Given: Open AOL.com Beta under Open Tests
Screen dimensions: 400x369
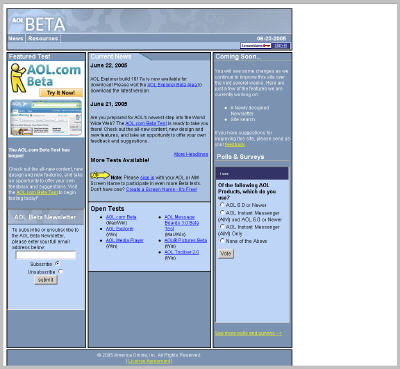Looking at the screenshot, I should pos(121,217).
